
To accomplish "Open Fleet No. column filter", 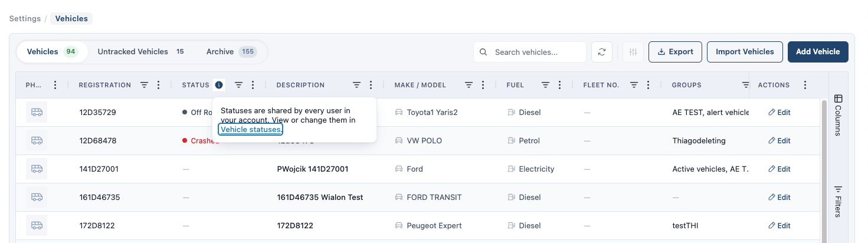I will click(x=634, y=85).
